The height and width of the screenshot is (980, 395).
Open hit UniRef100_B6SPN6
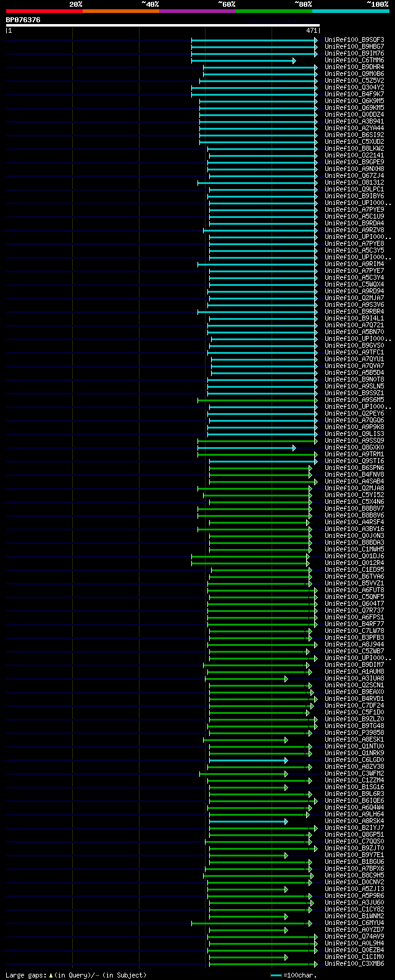click(354, 468)
